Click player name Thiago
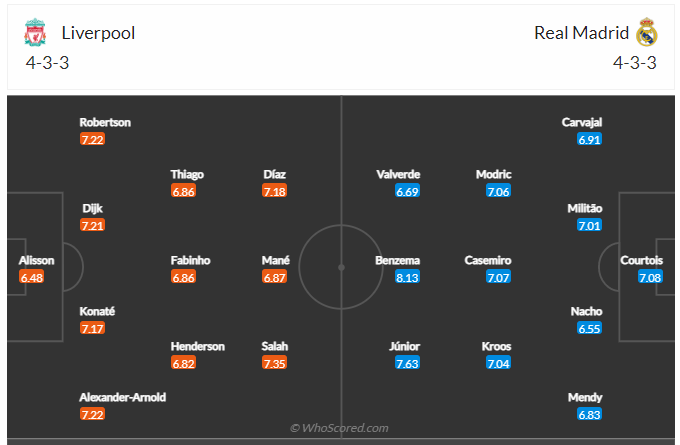Image resolution: width=680 pixels, height=445 pixels. click(x=188, y=174)
